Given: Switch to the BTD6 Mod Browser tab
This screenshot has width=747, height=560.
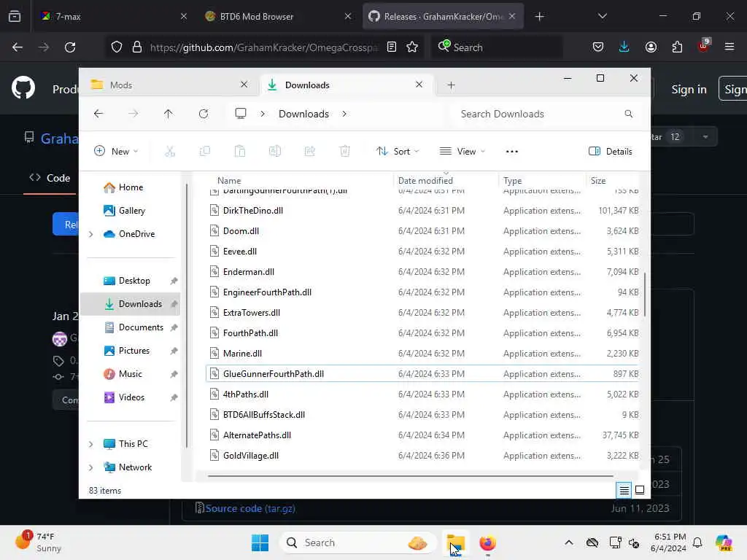Looking at the screenshot, I should (278, 17).
